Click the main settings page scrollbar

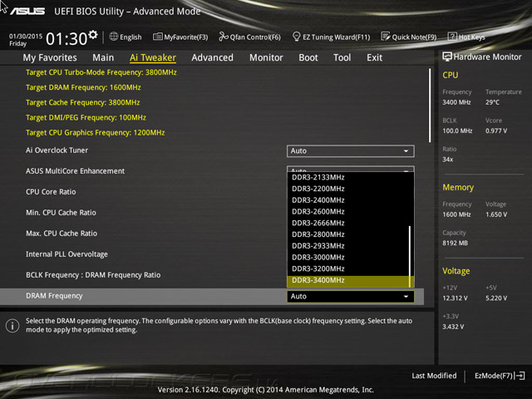click(430, 106)
